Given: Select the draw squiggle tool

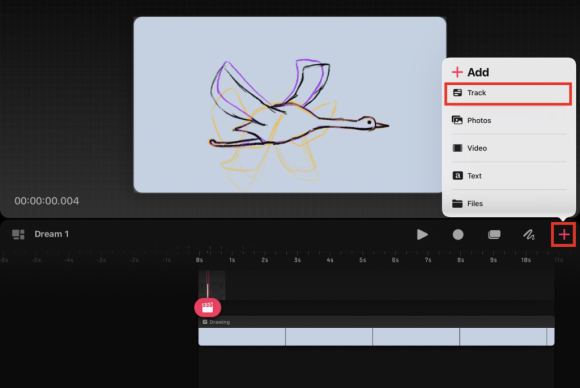Looking at the screenshot, I should pos(529,235).
